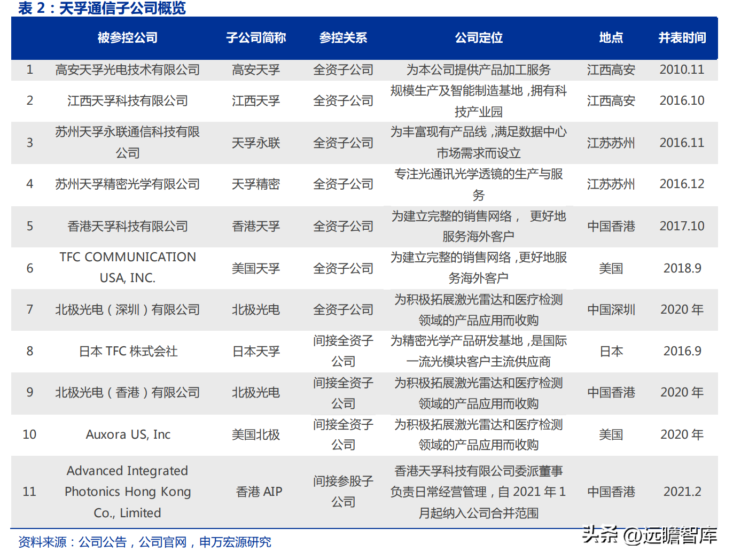The image size is (733, 560).
Task: Click consolidation date 2016.10
Action: click(x=682, y=100)
